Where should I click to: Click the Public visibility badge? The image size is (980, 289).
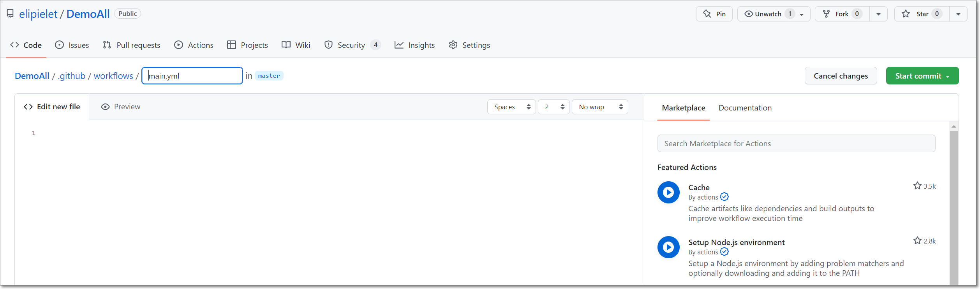point(127,14)
